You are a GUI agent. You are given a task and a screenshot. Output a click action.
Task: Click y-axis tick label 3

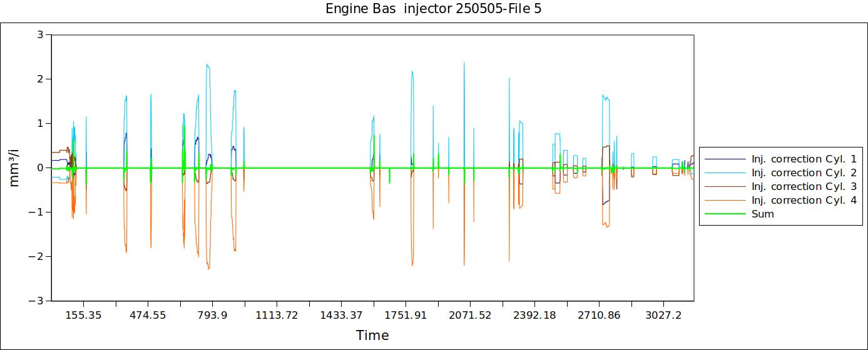pyautogui.click(x=40, y=34)
